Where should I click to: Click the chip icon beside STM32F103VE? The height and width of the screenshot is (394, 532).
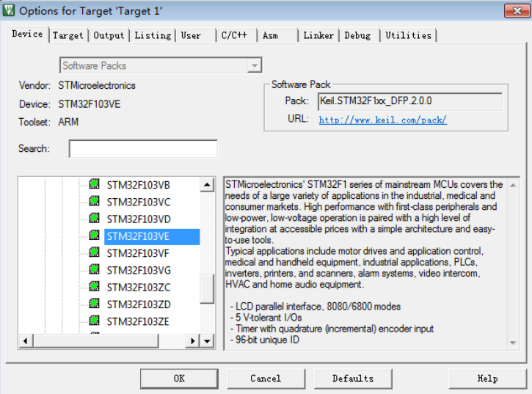94,235
